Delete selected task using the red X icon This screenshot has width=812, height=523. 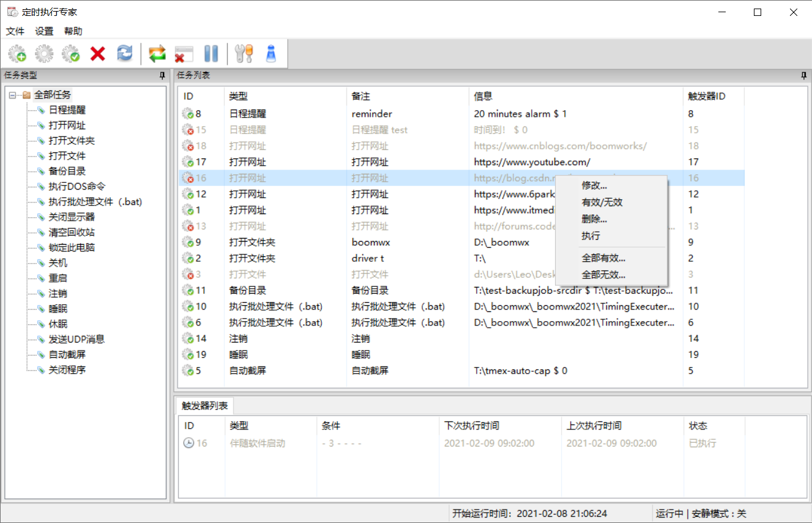pos(97,53)
